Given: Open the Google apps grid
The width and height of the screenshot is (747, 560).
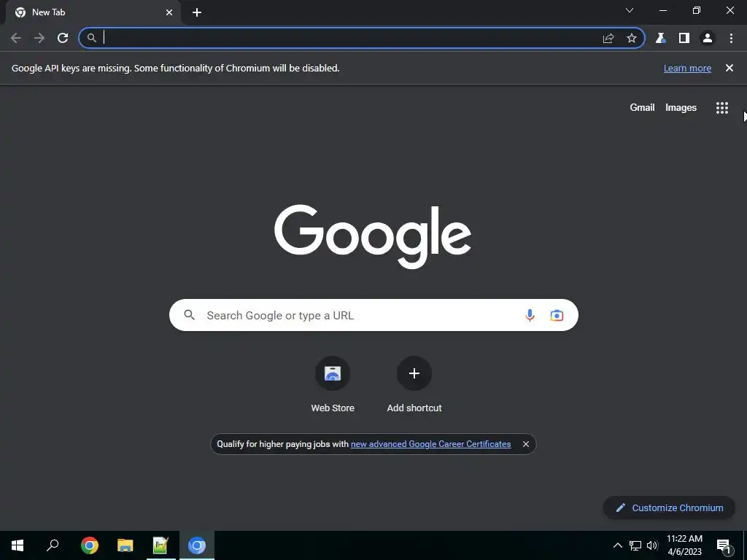Looking at the screenshot, I should (x=722, y=108).
